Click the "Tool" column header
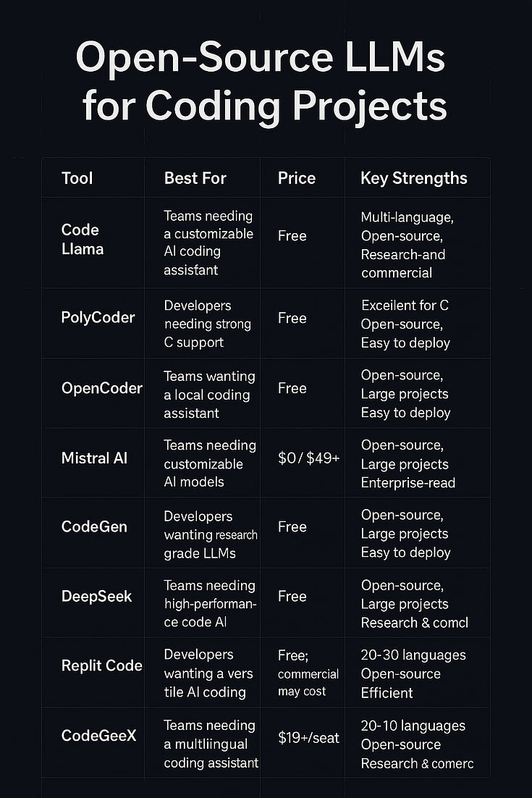 [x=77, y=178]
